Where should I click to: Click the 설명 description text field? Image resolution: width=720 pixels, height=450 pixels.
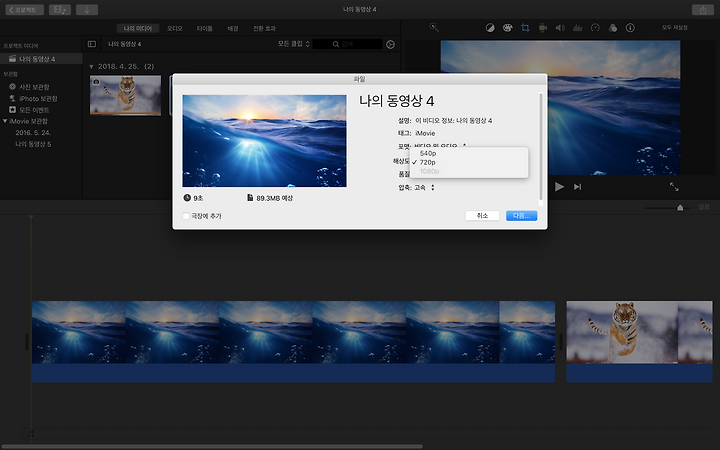[454, 121]
